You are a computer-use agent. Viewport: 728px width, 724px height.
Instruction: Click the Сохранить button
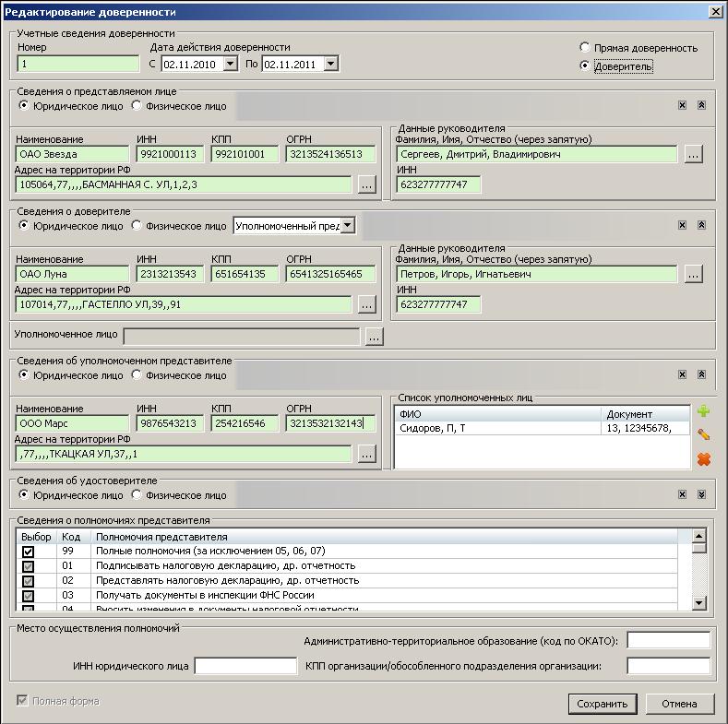(x=603, y=704)
